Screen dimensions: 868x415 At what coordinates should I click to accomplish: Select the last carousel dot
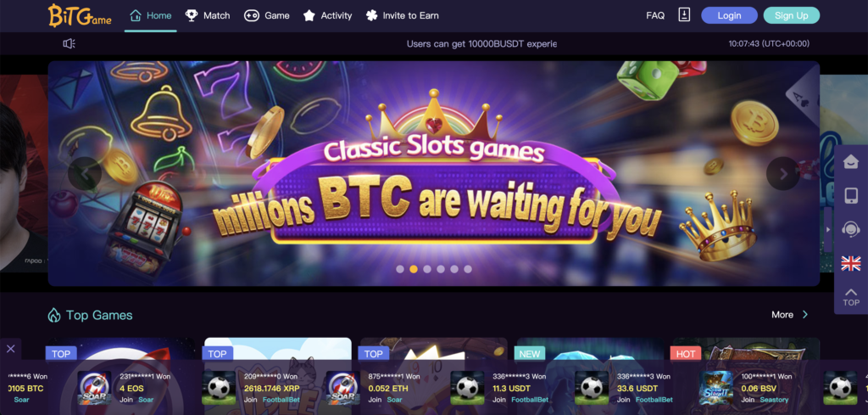click(468, 269)
